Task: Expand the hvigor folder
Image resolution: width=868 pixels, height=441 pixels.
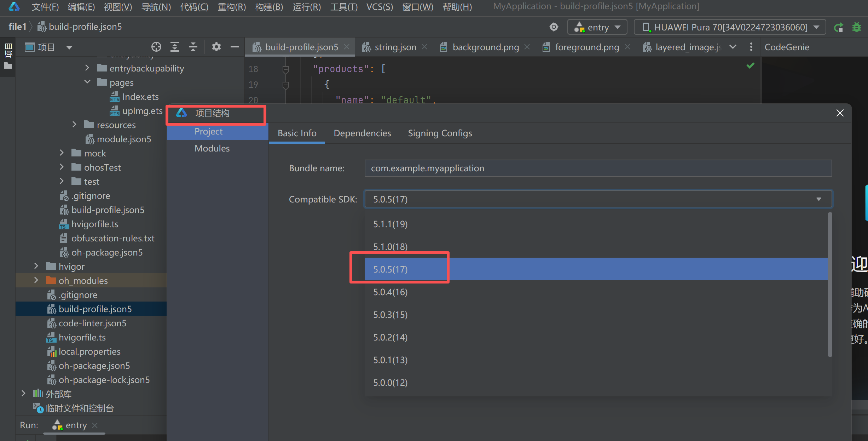Action: (36, 266)
